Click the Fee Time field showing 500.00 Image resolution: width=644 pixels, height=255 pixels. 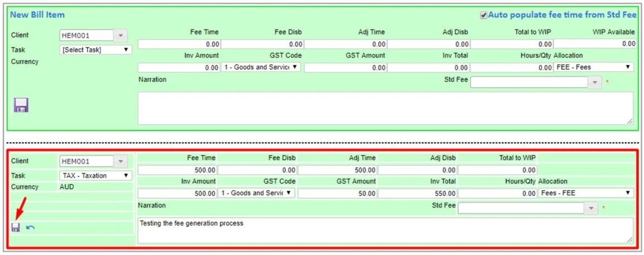coord(177,170)
